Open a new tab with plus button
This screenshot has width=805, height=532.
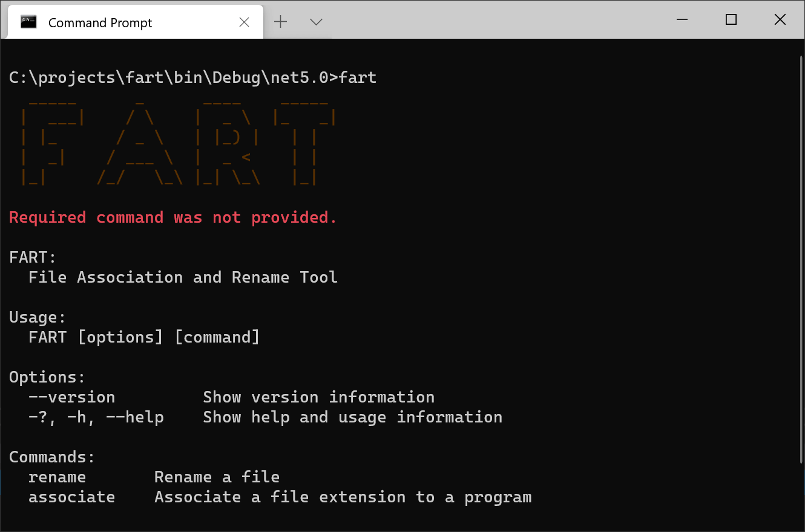click(x=280, y=22)
